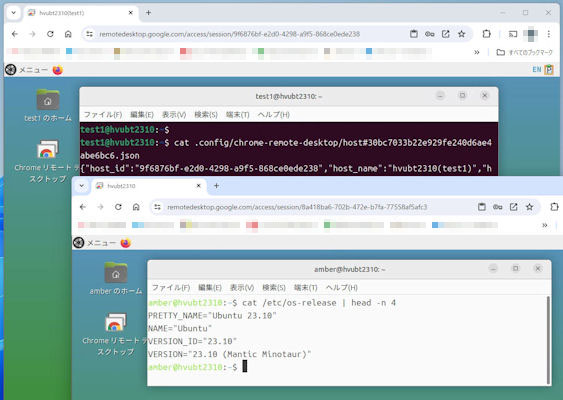Open Extensions puzzle icon in the test1 browser
The height and width of the screenshot is (400, 563).
tap(487, 34)
